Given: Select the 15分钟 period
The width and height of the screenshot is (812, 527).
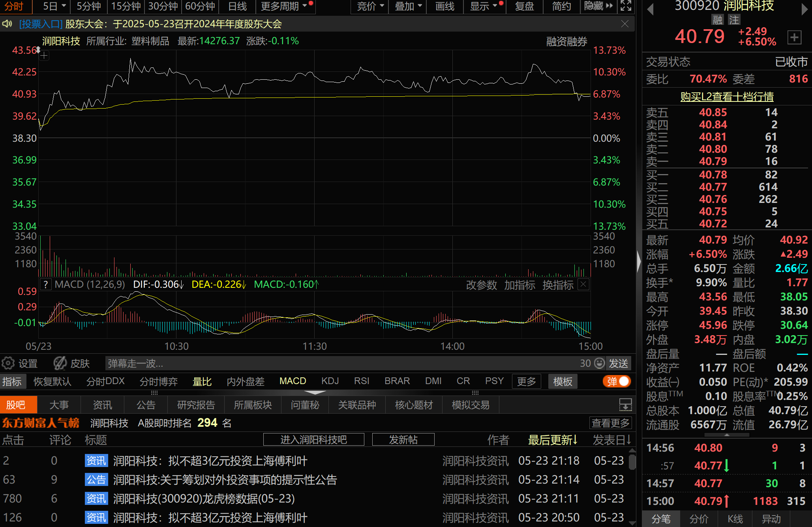Looking at the screenshot, I should point(126,6).
